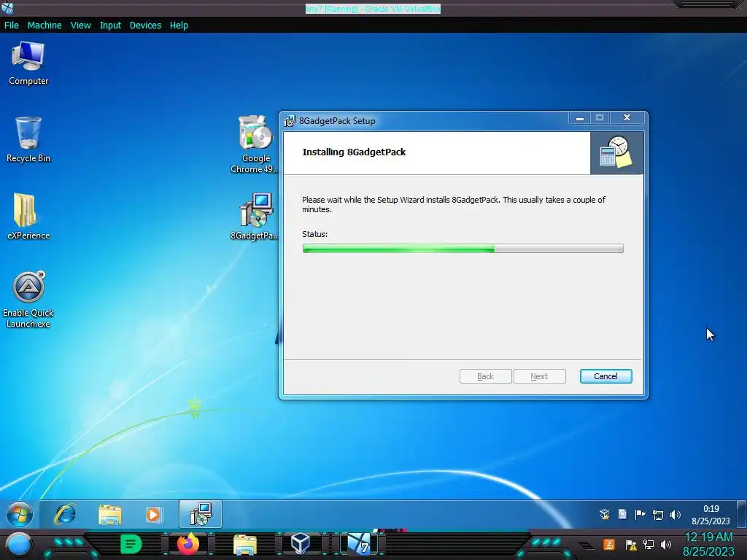This screenshot has height=560, width=747.
Task: Open the Windows 7 Start orb
Action: [20, 514]
